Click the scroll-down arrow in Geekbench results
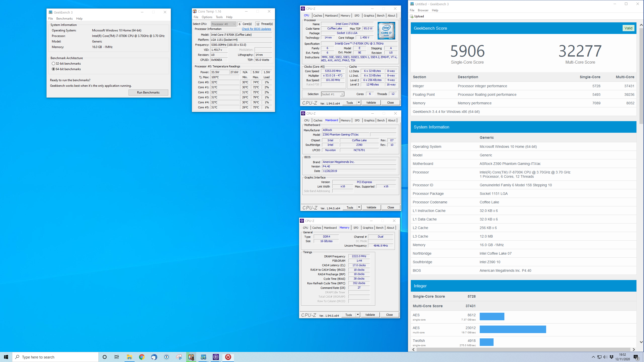 tap(641, 342)
